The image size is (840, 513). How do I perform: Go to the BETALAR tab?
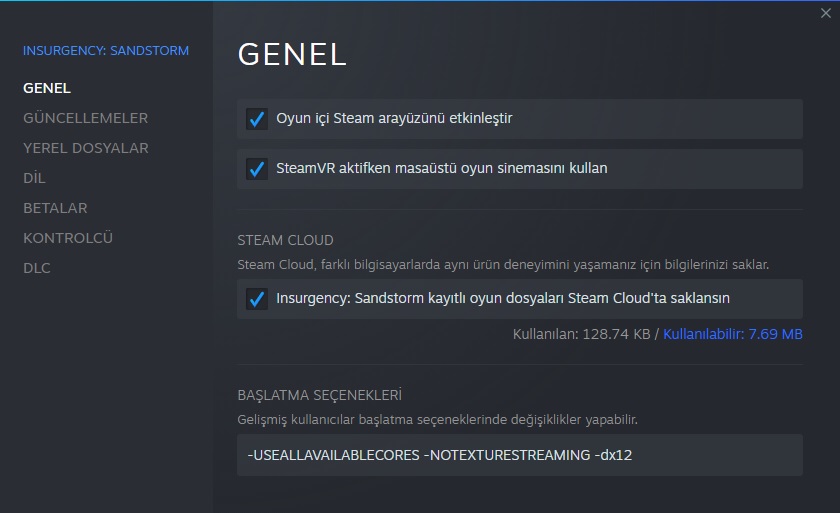(55, 208)
